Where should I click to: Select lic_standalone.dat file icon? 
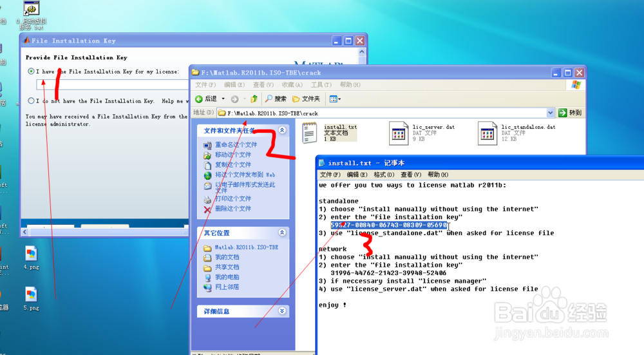(x=488, y=133)
